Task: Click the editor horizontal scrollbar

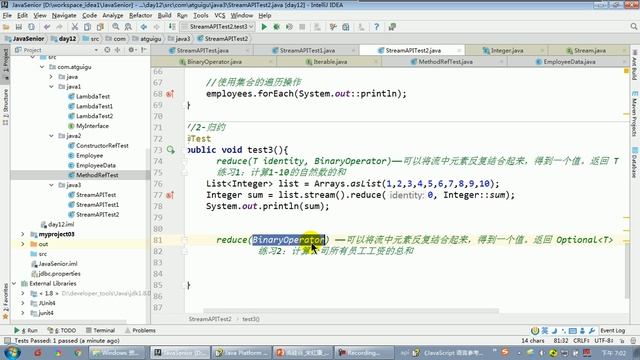Action: 351,311
